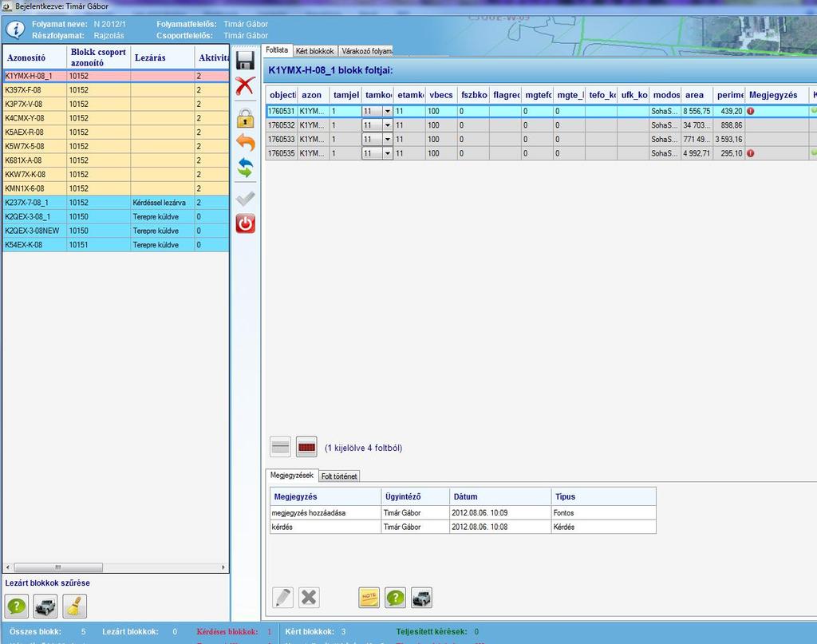Open tamkod dropdown in row 1760531
Viewport: 817px width, 644px height.
click(387, 111)
